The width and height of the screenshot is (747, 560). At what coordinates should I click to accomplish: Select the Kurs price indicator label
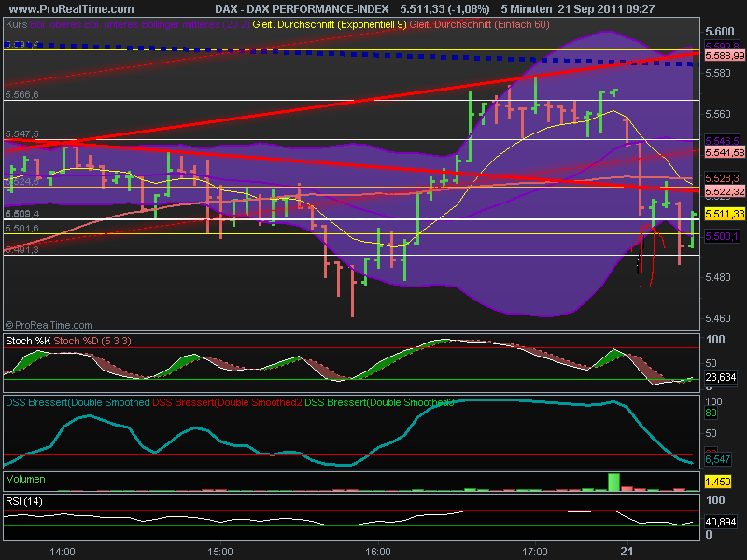(x=15, y=27)
